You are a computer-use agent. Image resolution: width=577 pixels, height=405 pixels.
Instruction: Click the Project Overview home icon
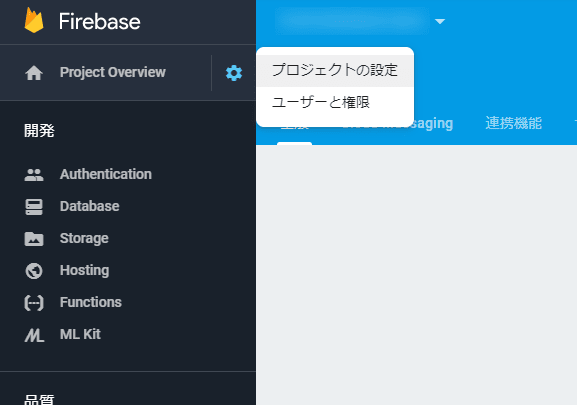click(x=34, y=72)
